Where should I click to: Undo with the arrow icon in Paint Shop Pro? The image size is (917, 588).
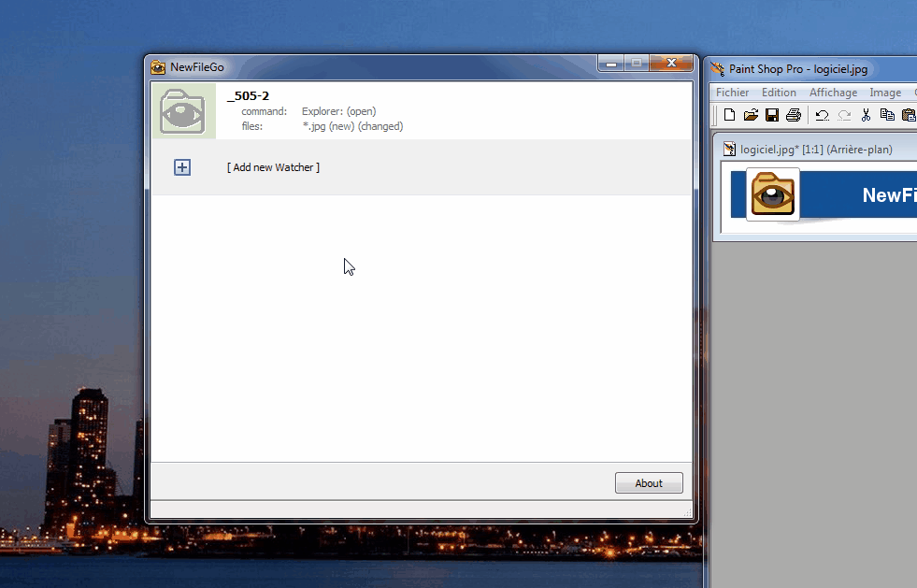[x=823, y=115]
